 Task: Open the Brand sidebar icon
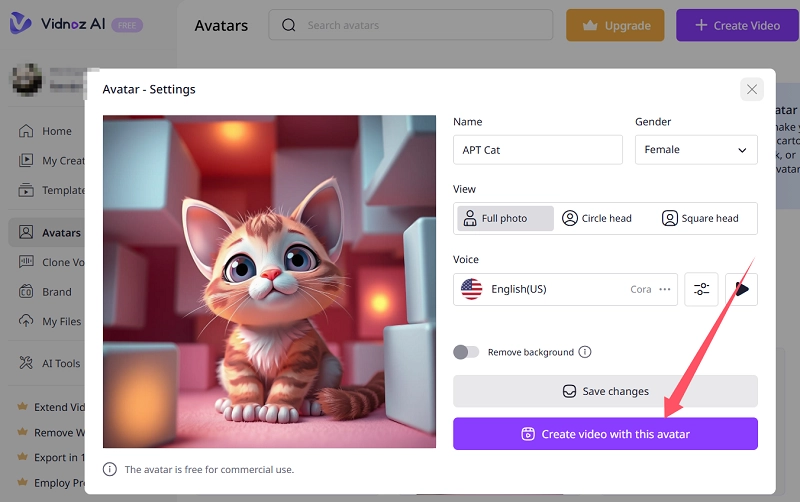click(25, 292)
